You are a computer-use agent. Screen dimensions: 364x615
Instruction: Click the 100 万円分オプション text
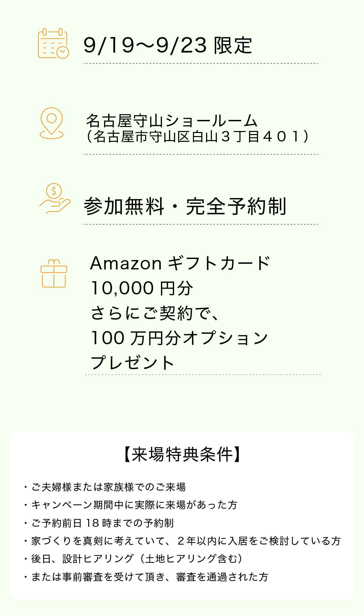(179, 338)
